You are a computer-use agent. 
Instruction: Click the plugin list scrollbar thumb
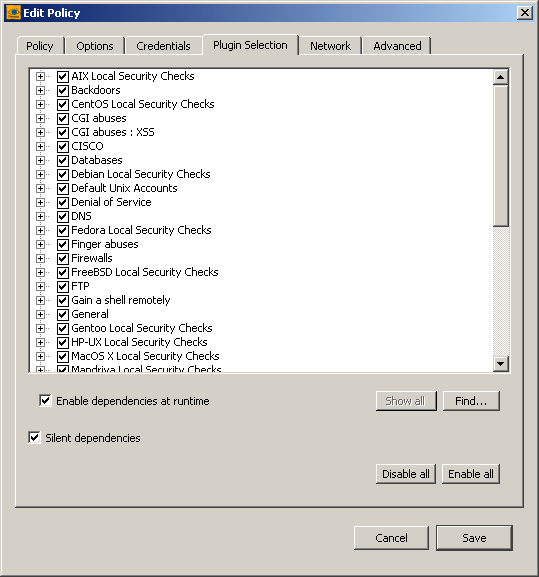500,156
